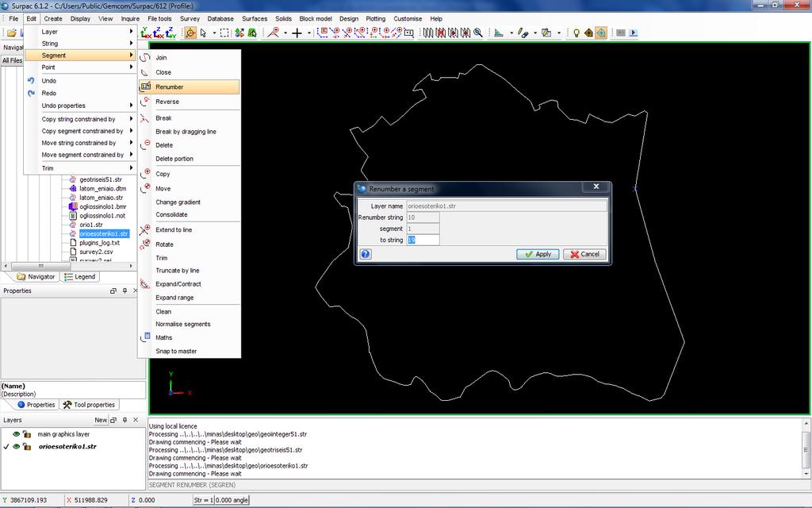The image size is (812, 508).
Task: Click Cancel in Renumber a segment dialog
Action: (x=584, y=254)
